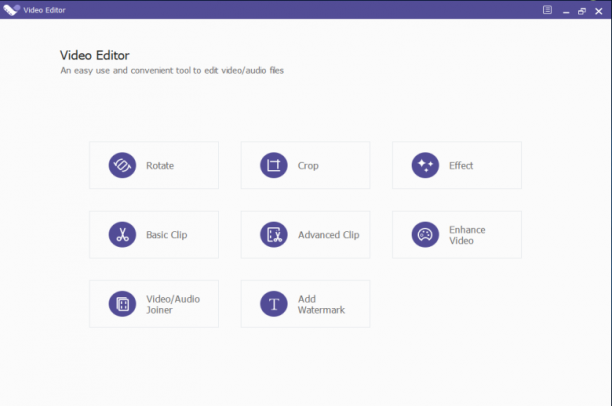Viewport: 612px width, 406px height.
Task: Select the Advanced Clip label
Action: pyautogui.click(x=329, y=235)
